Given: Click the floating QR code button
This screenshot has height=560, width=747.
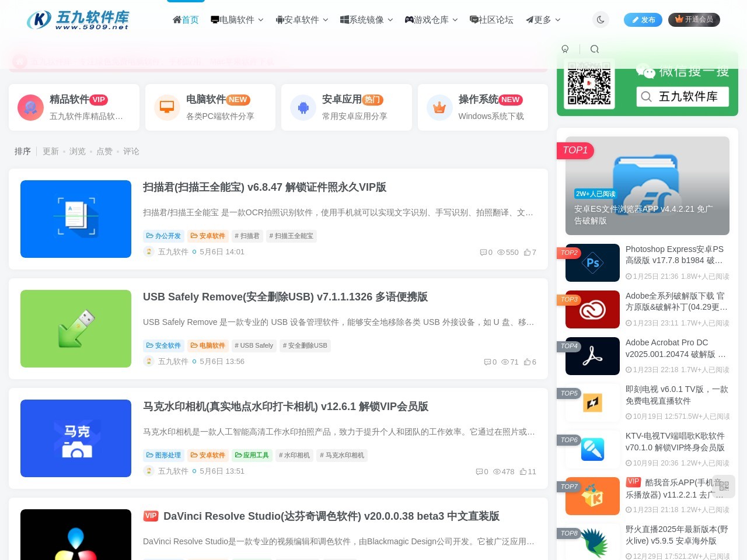Looking at the screenshot, I should tap(724, 486).
